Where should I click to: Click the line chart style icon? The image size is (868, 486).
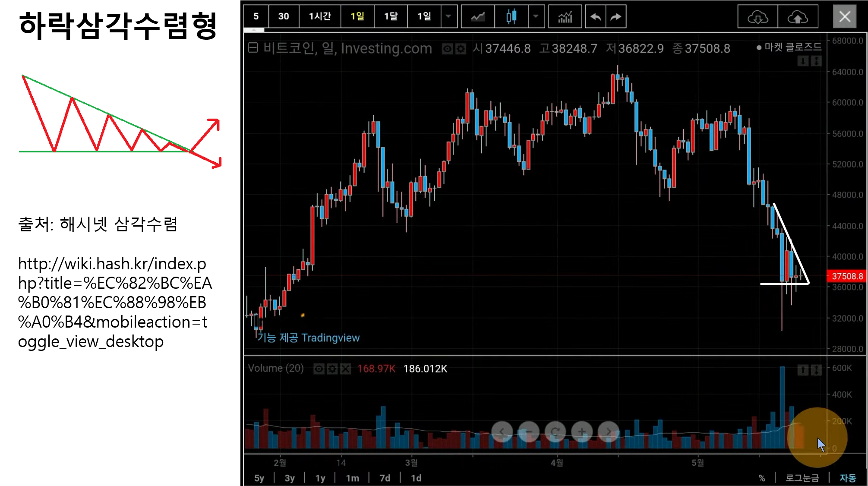click(477, 17)
